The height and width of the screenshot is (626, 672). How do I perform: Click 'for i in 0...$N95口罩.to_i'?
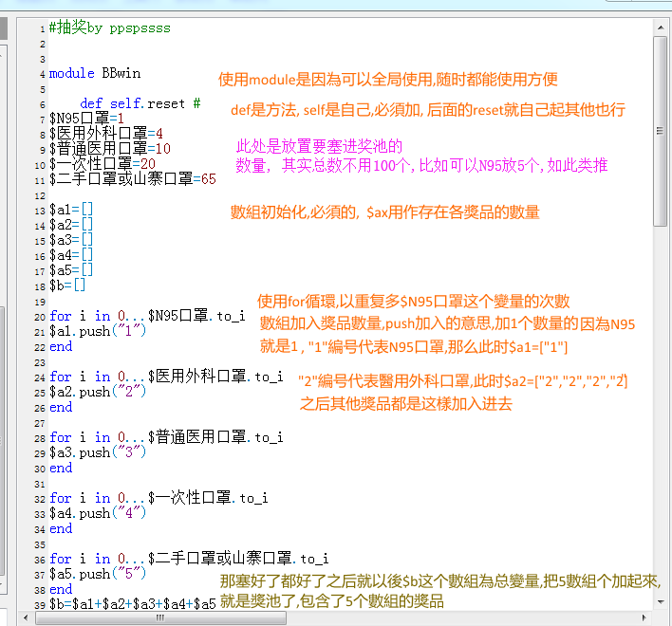tap(147, 316)
